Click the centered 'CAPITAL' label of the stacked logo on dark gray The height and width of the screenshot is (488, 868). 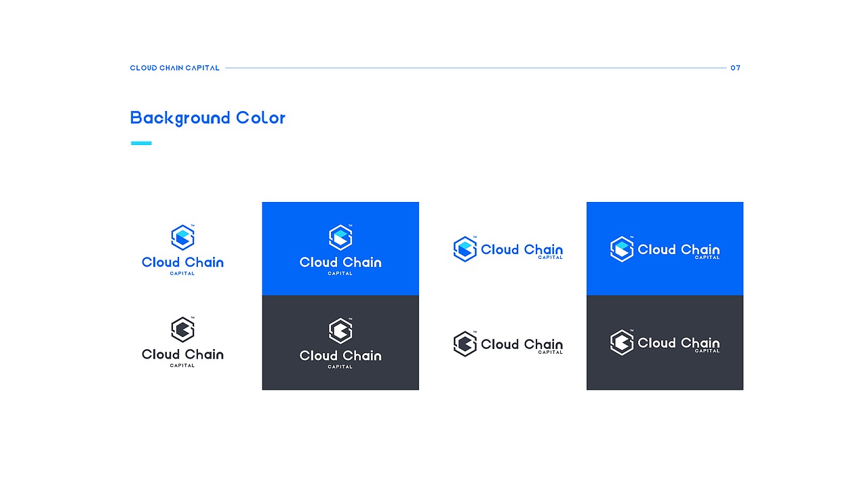click(340, 367)
